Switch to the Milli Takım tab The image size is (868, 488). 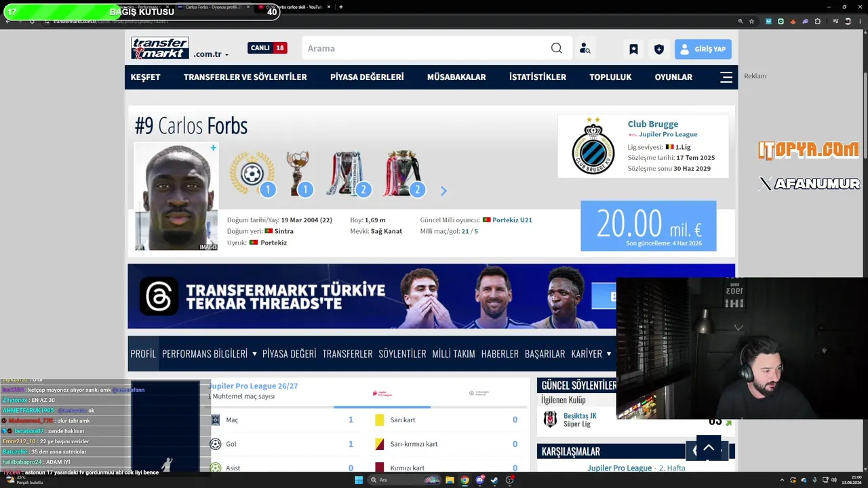454,354
